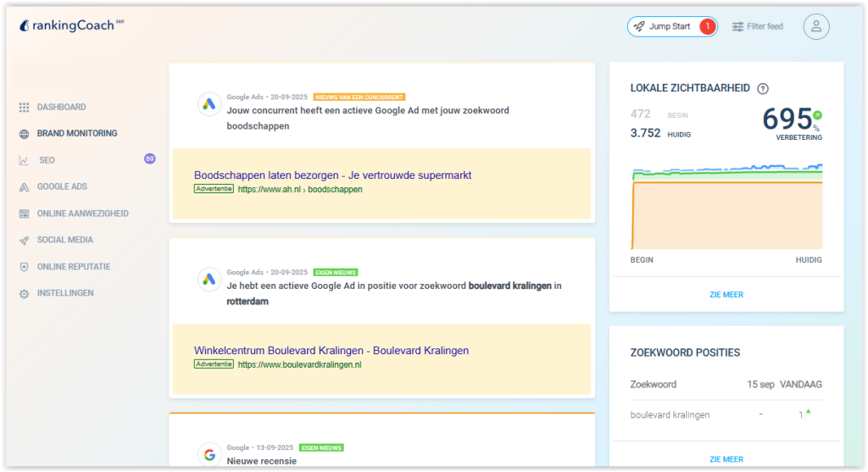The width and height of the screenshot is (868, 472).
Task: Click the Social Media rocket icon
Action: coord(24,240)
